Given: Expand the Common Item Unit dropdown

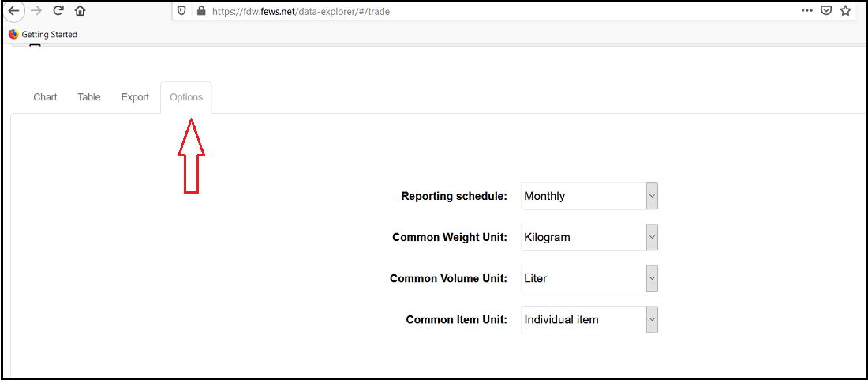Looking at the screenshot, I should (589, 320).
